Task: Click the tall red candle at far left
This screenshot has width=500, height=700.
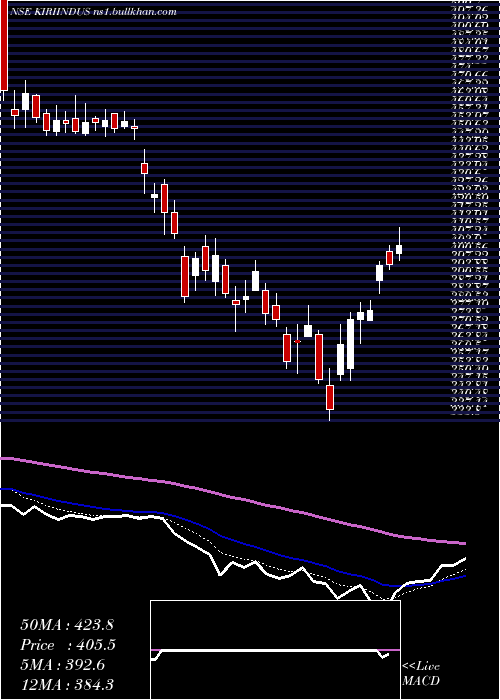Action: 4,45
